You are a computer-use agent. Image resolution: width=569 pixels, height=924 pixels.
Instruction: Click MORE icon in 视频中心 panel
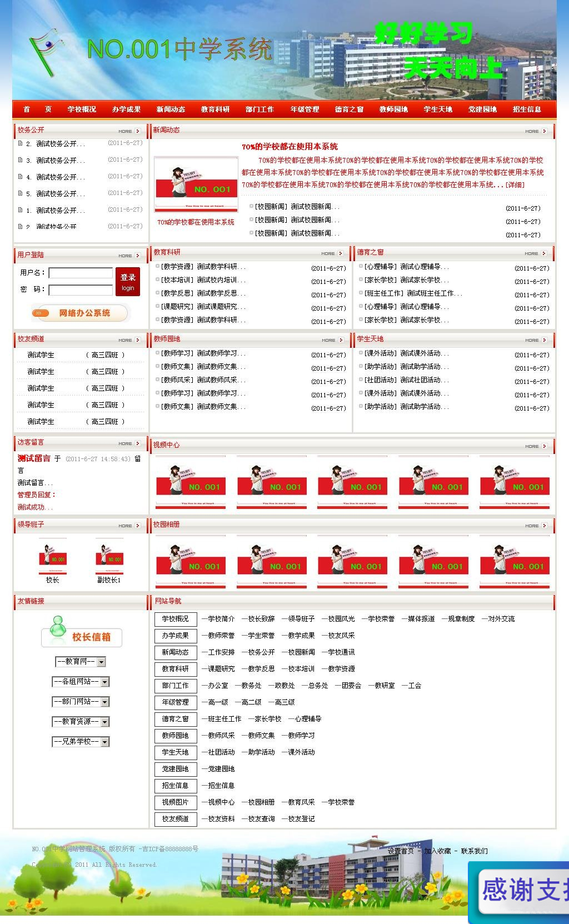click(536, 446)
